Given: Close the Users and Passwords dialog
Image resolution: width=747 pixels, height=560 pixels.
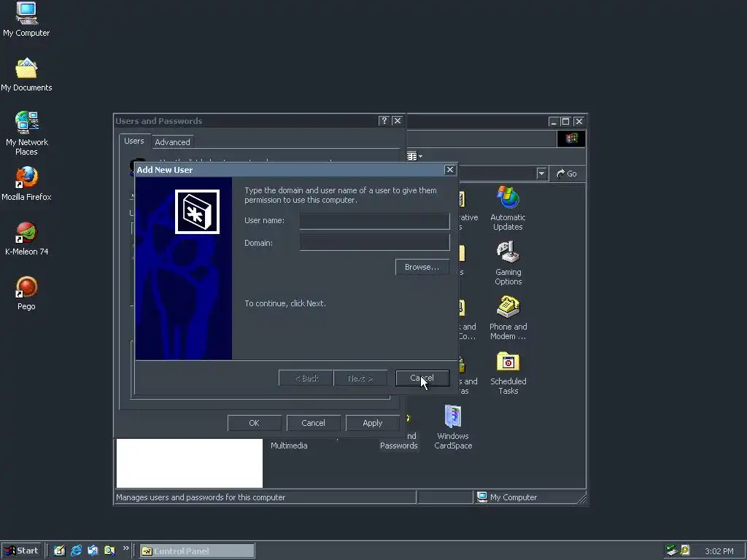Looking at the screenshot, I should 398,121.
